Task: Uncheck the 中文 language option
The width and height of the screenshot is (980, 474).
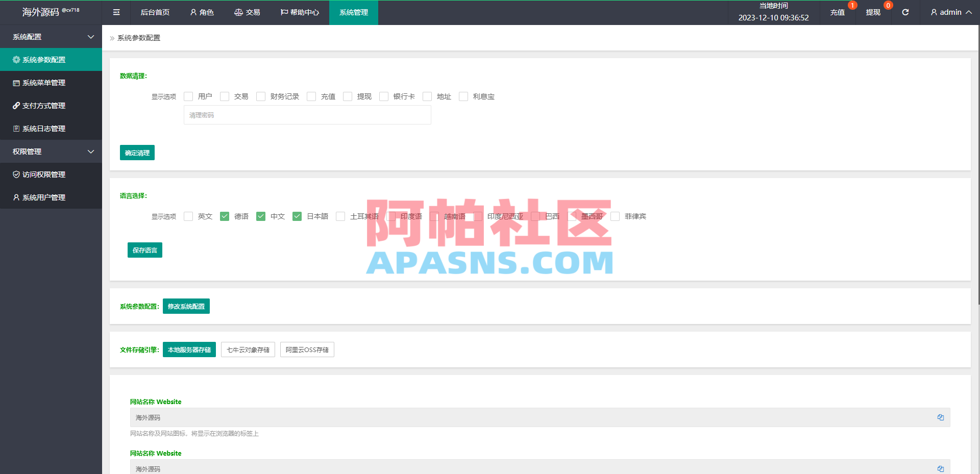Action: (x=261, y=216)
